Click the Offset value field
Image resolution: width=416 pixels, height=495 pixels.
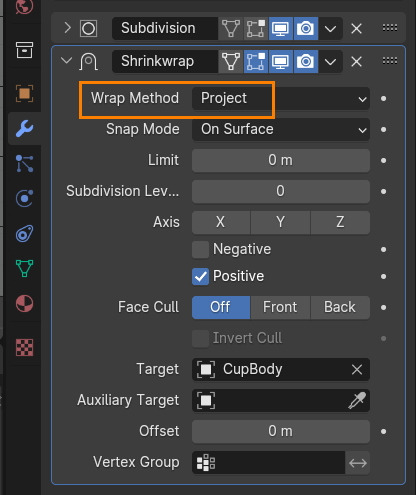pyautogui.click(x=281, y=431)
